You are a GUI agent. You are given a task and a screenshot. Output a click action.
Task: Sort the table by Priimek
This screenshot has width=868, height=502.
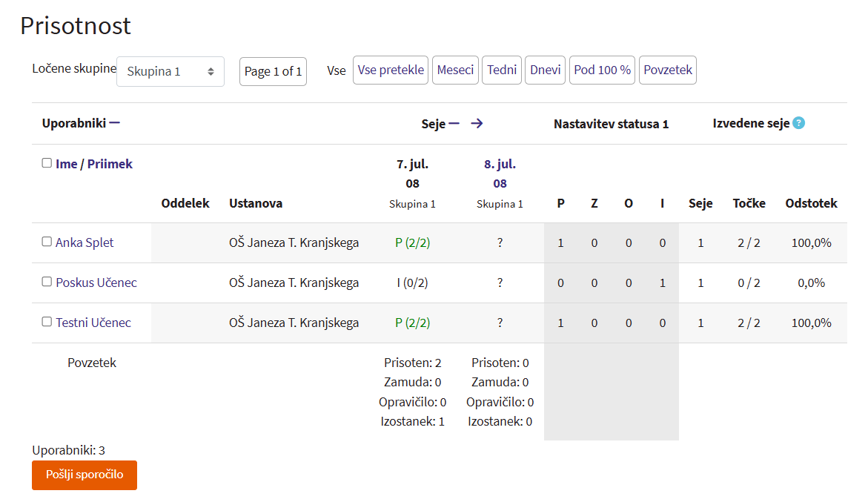tap(110, 164)
